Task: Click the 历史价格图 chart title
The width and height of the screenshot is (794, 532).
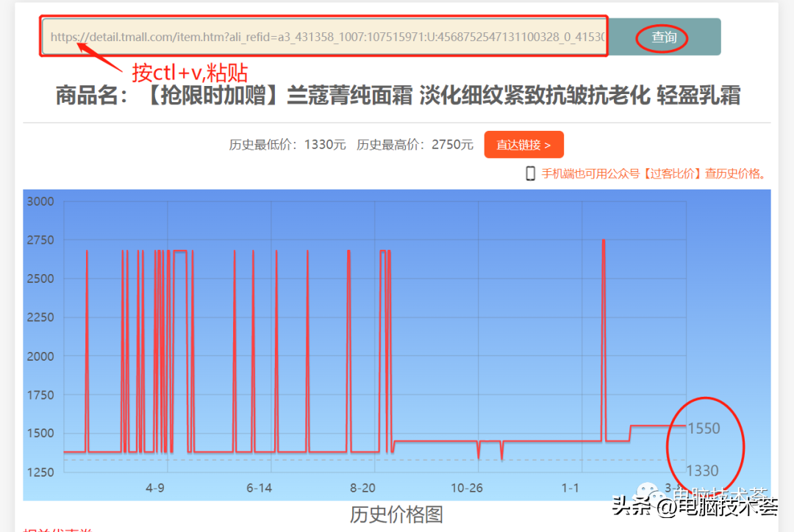Action: coord(397,514)
